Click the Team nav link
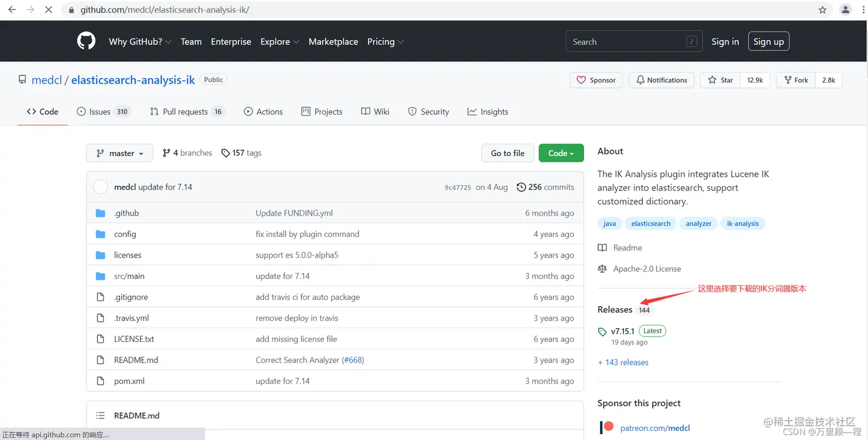This screenshot has width=868, height=440. pos(191,41)
